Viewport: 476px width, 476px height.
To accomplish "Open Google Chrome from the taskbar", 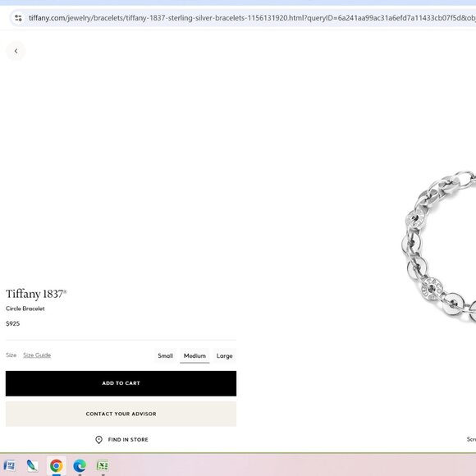I will tap(56, 465).
